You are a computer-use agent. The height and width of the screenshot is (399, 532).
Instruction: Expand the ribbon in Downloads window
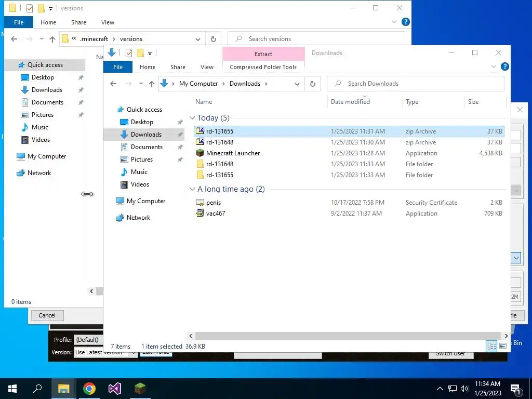pyautogui.click(x=494, y=66)
